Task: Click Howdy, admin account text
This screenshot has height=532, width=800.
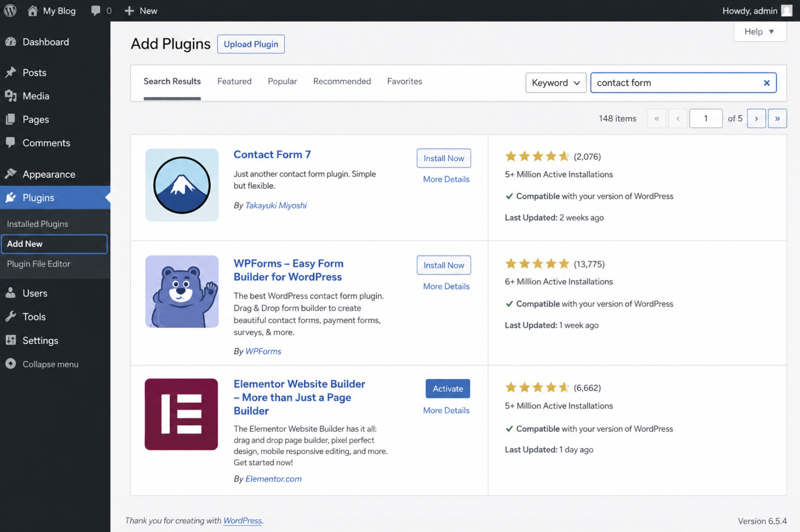Action: (750, 11)
